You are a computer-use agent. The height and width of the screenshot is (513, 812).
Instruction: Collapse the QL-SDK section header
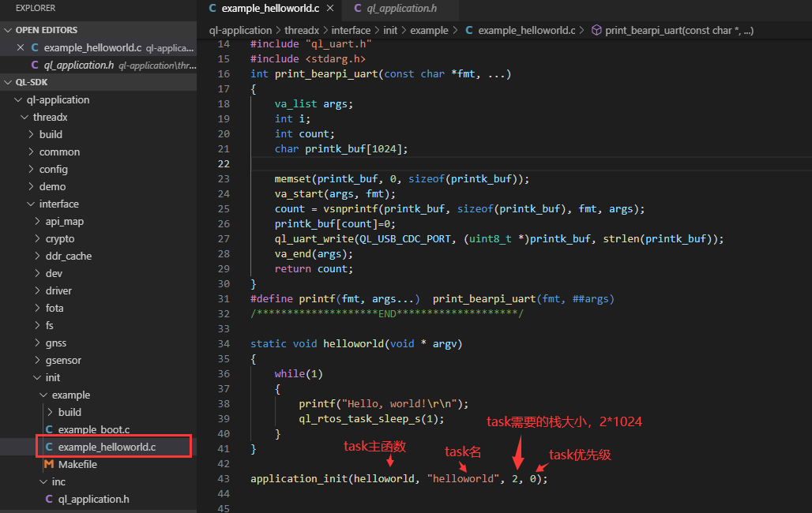99,82
